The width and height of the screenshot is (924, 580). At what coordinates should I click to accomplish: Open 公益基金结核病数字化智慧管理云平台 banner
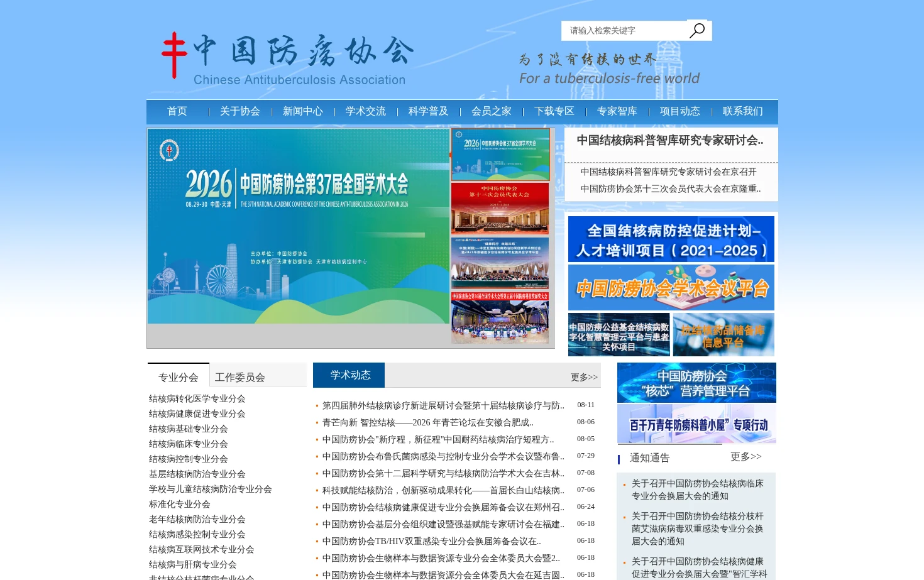(x=619, y=334)
